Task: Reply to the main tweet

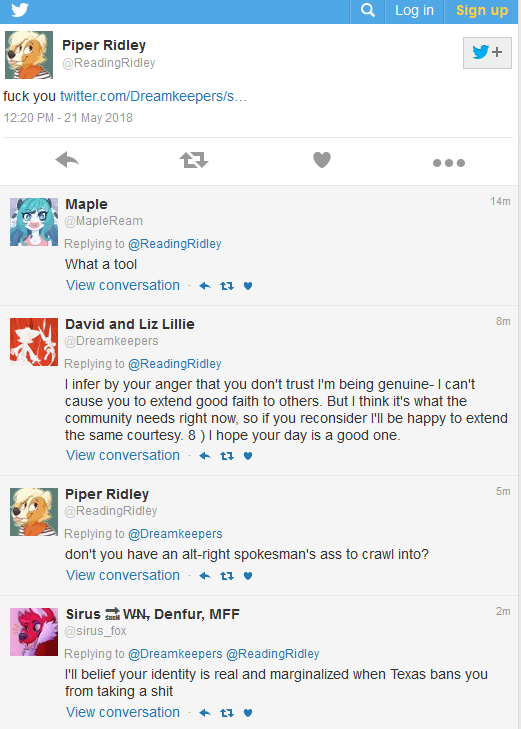Action: tap(67, 160)
